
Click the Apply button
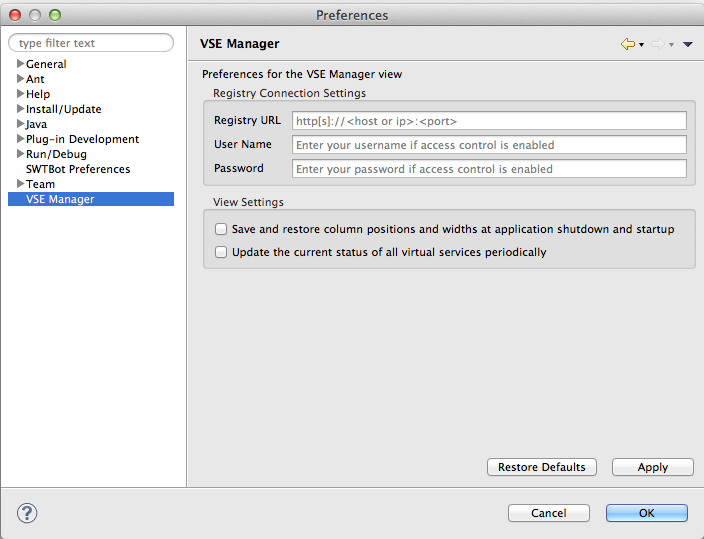[653, 467]
